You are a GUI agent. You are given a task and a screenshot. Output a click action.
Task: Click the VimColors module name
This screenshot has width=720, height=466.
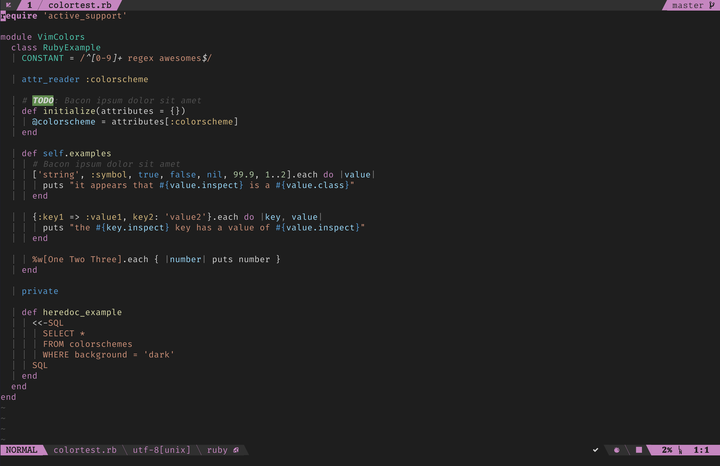61,37
